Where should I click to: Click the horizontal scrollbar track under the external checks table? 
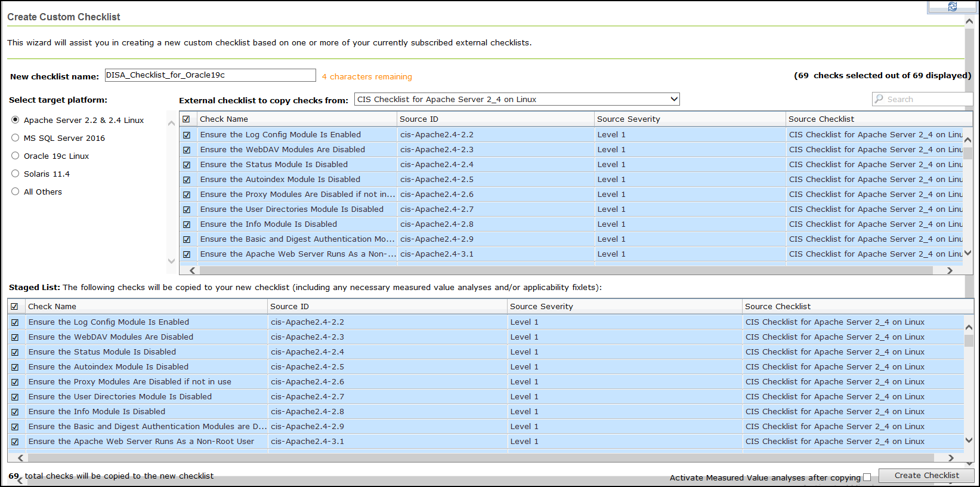565,270
